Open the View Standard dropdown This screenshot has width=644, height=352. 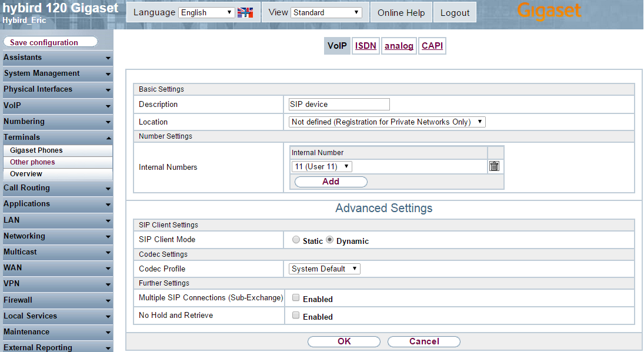click(326, 13)
